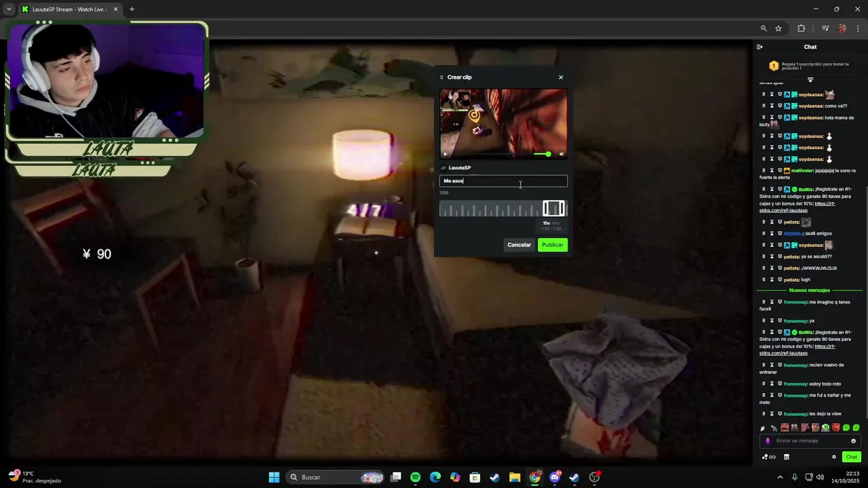Open Copilot from the taskbar

tap(455, 477)
